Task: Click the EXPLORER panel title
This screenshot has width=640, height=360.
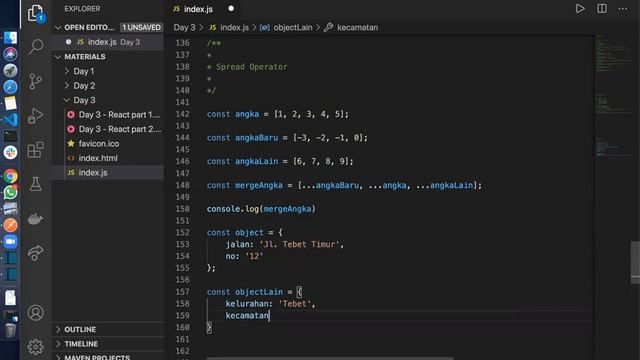Action: (x=82, y=9)
